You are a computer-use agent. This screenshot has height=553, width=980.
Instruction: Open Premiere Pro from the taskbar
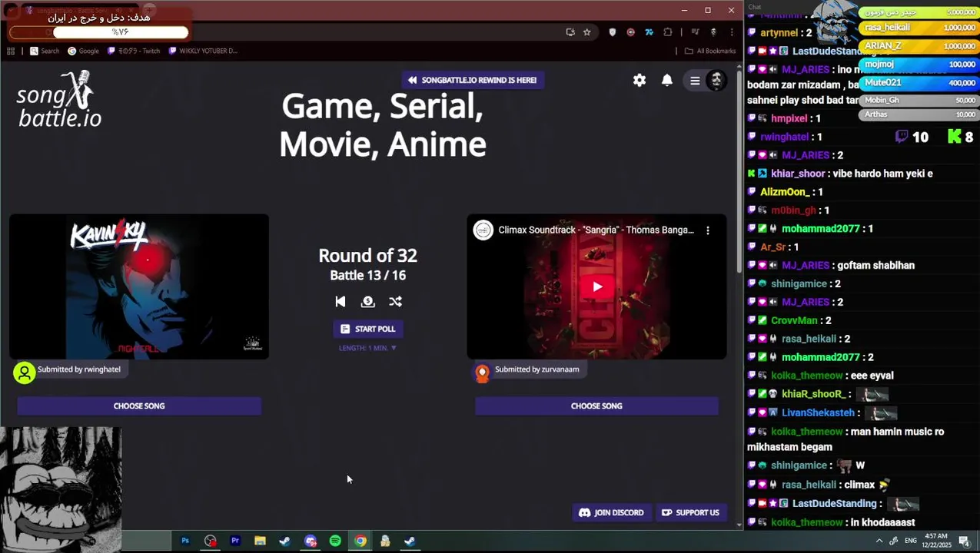(235, 541)
